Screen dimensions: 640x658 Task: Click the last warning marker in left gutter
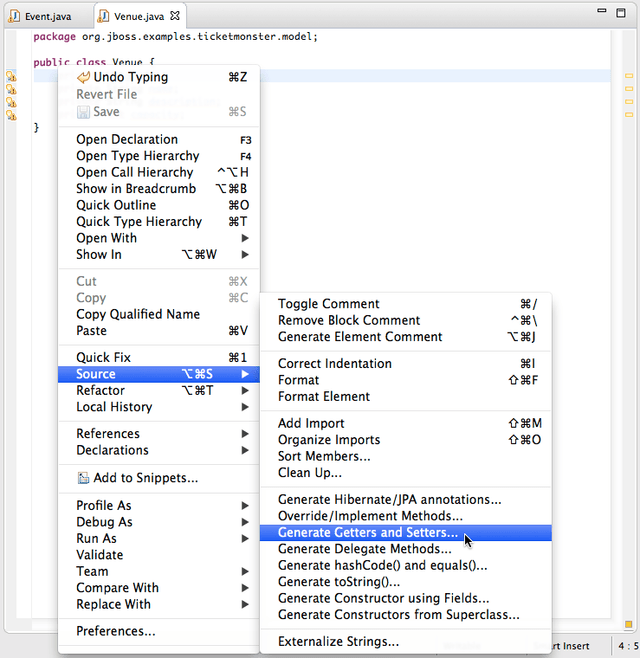pos(12,116)
